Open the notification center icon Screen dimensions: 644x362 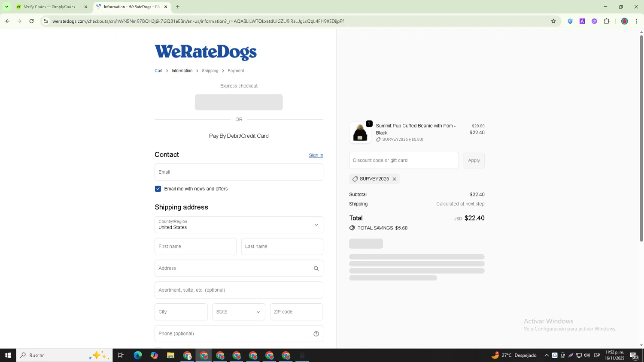[x=634, y=355]
